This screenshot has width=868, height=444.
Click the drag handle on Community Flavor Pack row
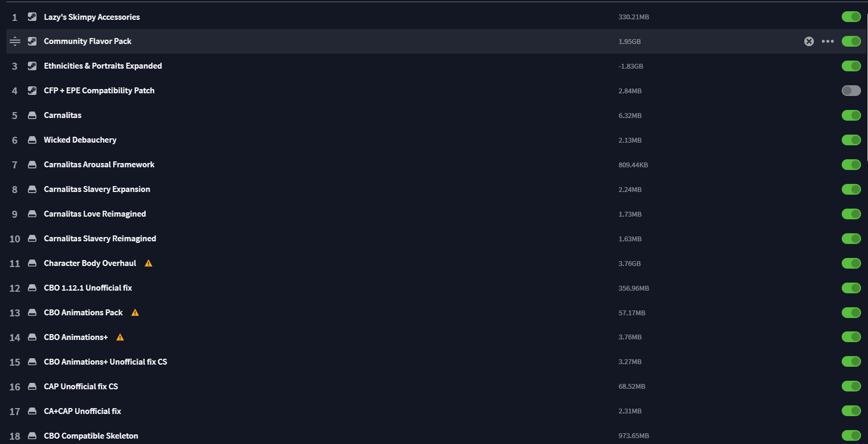coord(15,41)
